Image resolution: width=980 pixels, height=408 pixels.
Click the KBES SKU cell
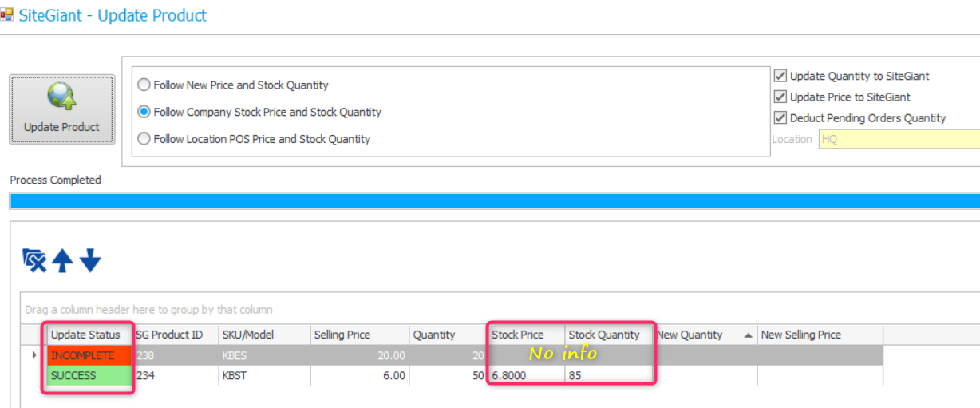pyautogui.click(x=264, y=355)
